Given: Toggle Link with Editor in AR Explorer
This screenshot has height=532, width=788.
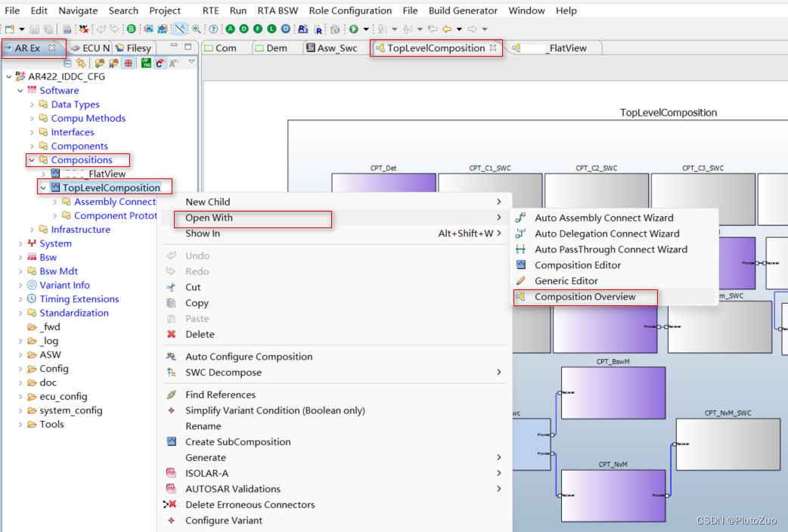Looking at the screenshot, I should pos(81,63).
